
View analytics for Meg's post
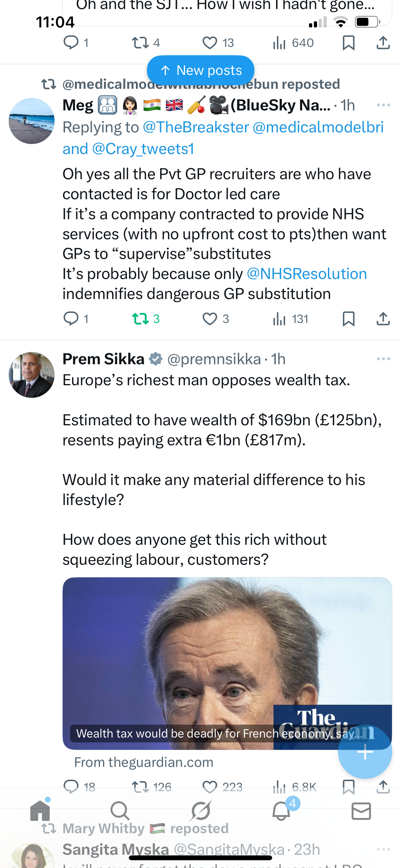tap(280, 319)
